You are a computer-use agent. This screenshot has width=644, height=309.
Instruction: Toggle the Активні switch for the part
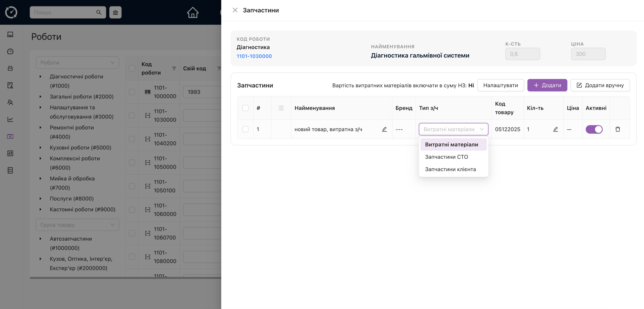coord(594,129)
